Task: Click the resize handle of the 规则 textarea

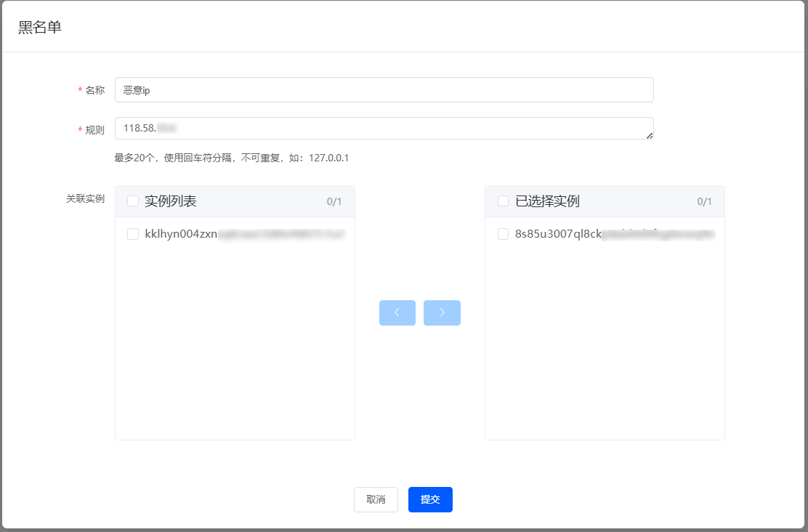Action: tap(649, 134)
